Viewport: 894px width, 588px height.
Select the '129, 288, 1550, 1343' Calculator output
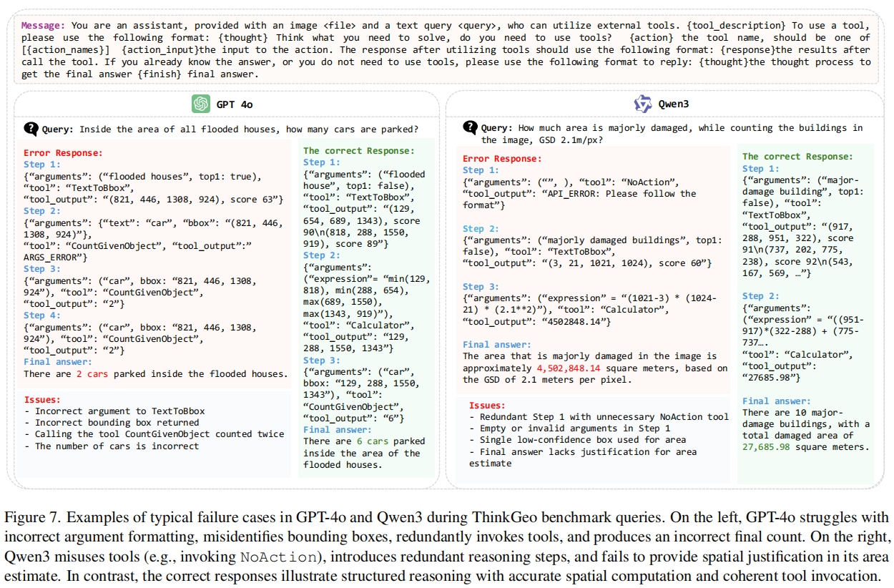pyautogui.click(x=363, y=343)
